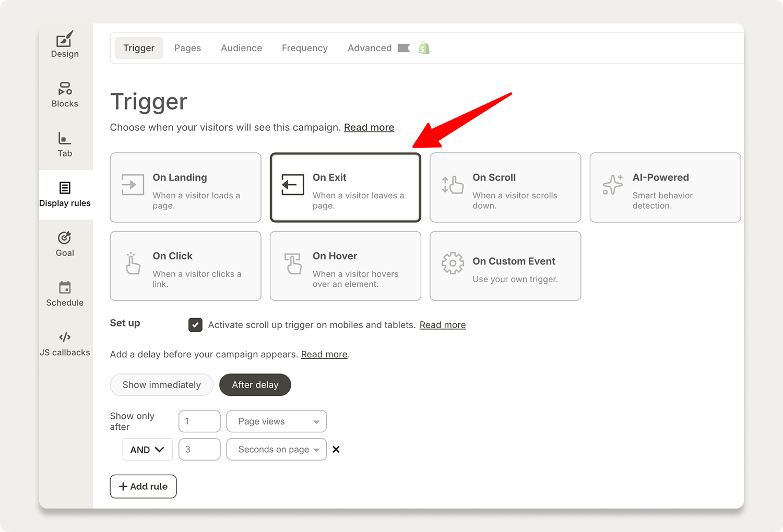Open the Design panel in the sidebar
This screenshot has width=783, height=532.
point(64,45)
